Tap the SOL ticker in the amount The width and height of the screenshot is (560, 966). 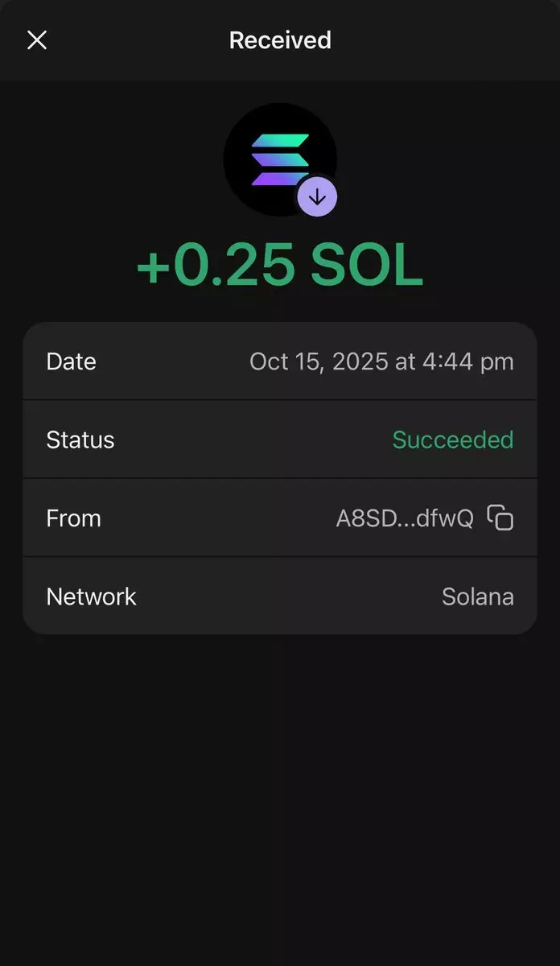(367, 266)
